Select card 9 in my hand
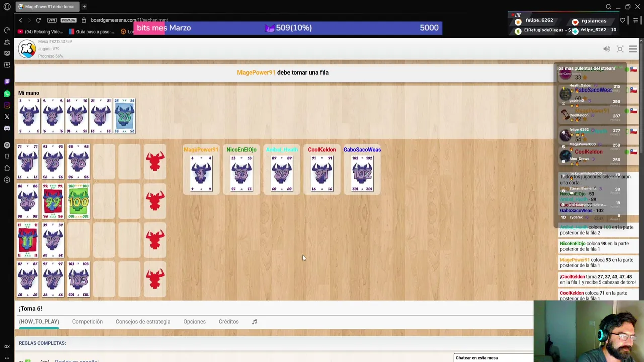 52,116
